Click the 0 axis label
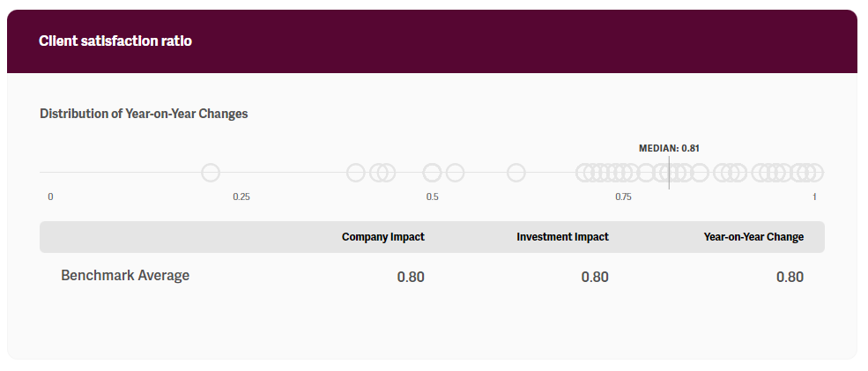 coord(50,197)
